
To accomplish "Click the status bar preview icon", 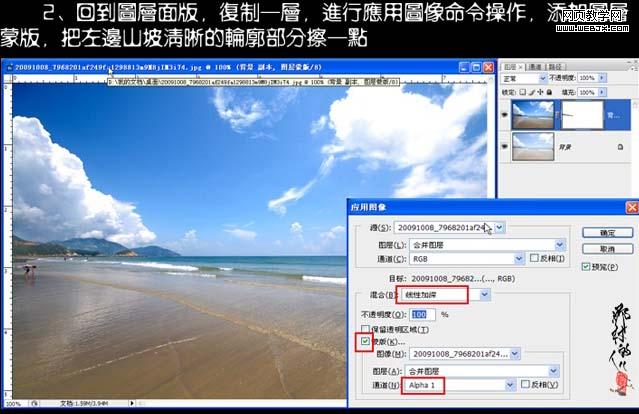I will 34,403.
